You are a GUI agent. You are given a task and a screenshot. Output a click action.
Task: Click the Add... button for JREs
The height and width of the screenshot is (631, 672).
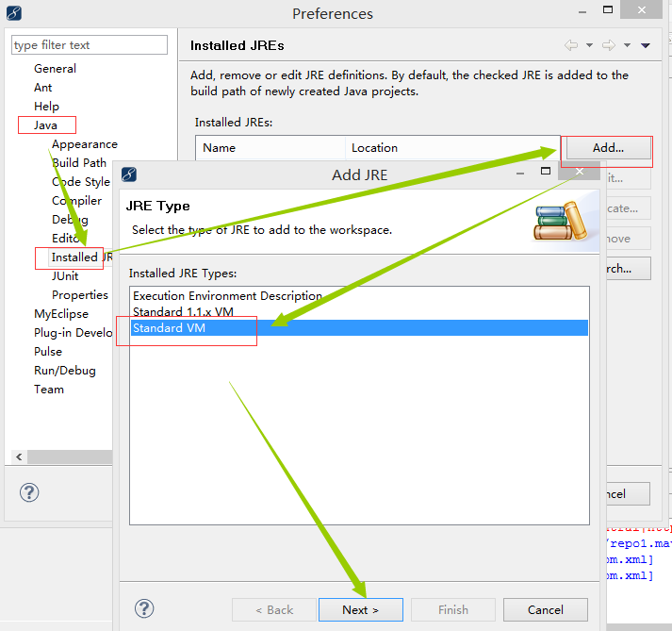(608, 148)
